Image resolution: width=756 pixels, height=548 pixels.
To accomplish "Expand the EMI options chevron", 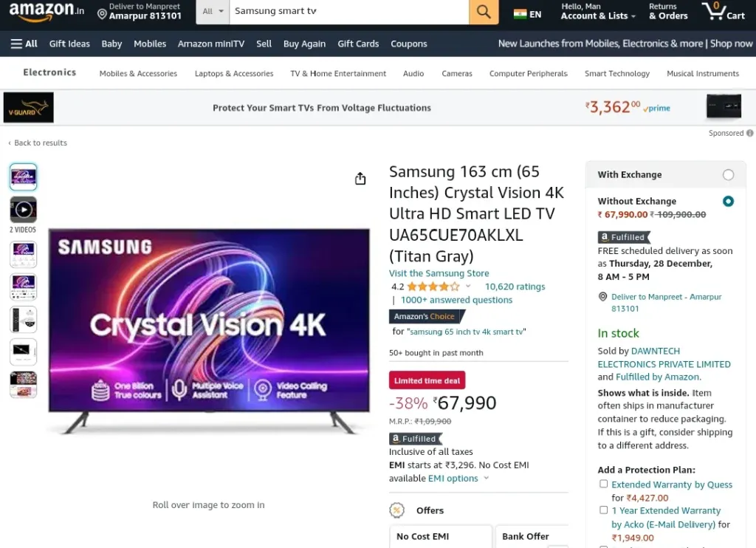I will coord(486,478).
